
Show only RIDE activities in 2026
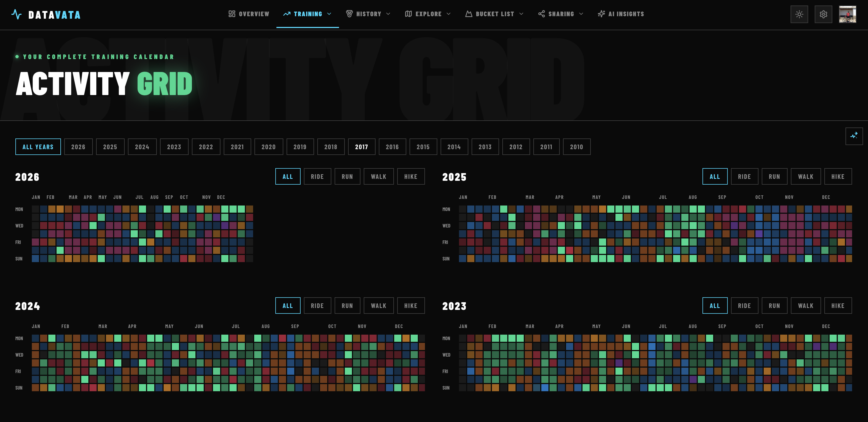[x=317, y=176]
